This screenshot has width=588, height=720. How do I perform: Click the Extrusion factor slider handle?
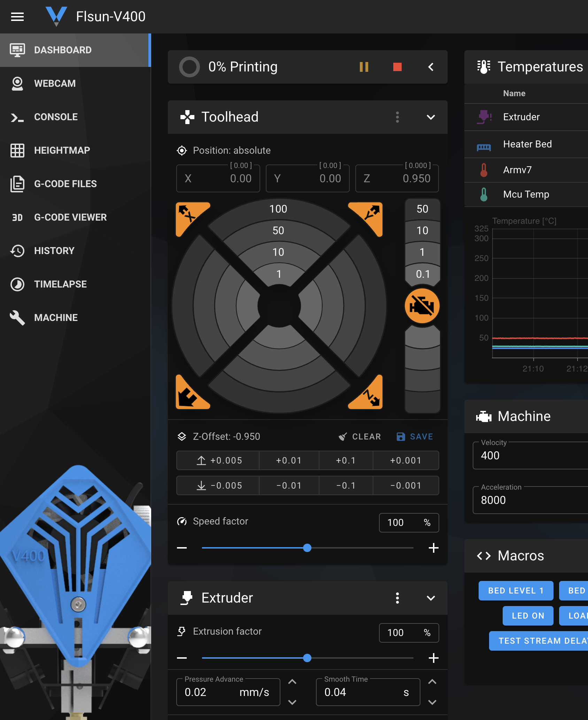click(307, 658)
